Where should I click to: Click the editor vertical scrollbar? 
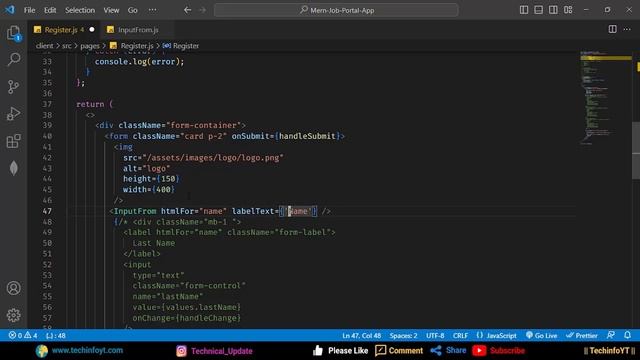(x=636, y=150)
